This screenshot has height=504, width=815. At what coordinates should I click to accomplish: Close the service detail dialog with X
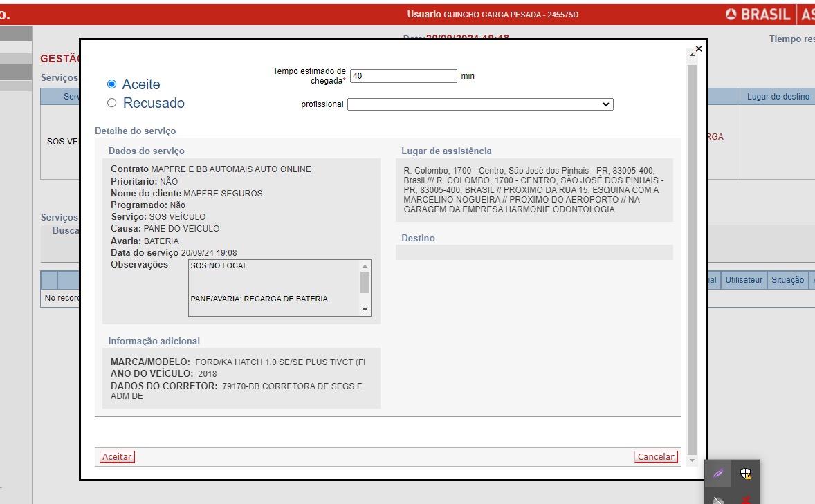[698, 49]
